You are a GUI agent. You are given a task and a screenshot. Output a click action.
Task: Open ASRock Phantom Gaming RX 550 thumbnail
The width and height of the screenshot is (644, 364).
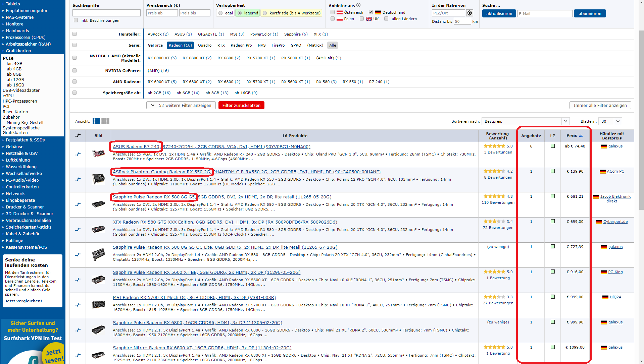[x=98, y=179]
